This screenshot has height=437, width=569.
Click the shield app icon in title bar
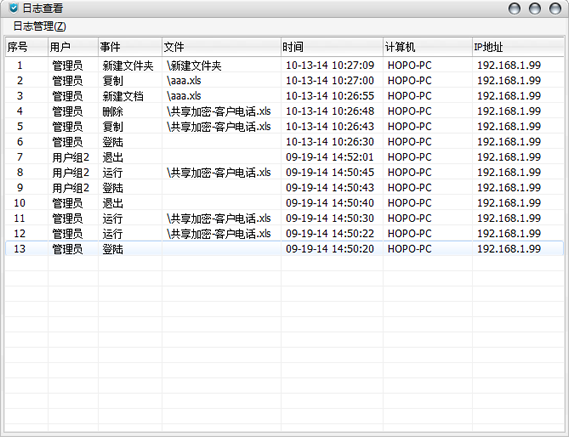pyautogui.click(x=13, y=8)
